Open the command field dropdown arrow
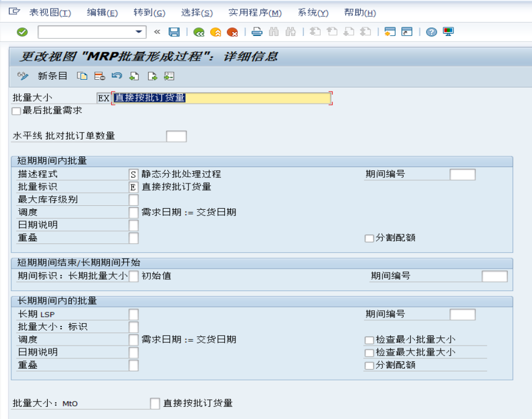Screen dimensions: 532x419 pos(138,32)
